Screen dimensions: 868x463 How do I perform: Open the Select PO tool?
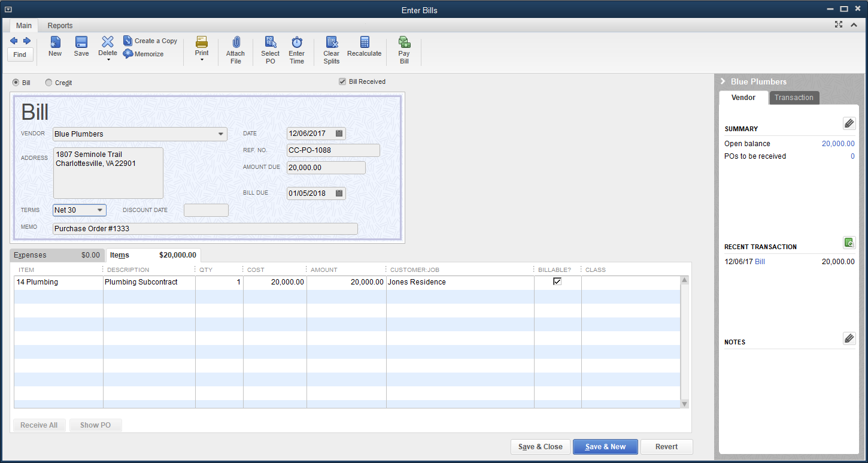tap(270, 43)
